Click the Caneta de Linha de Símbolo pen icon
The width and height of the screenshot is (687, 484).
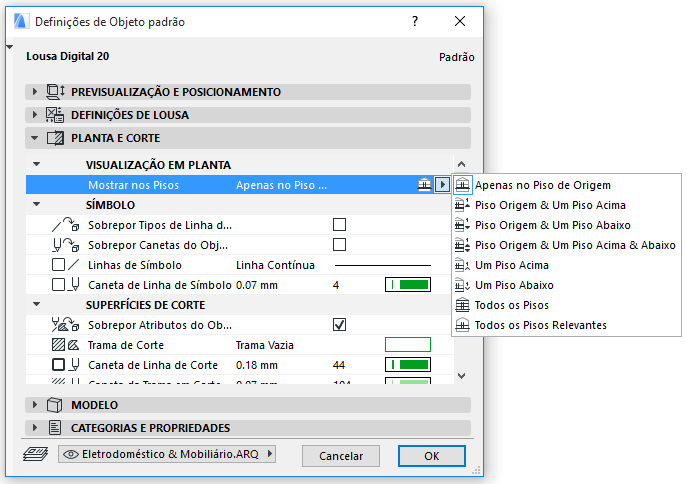tap(65, 285)
